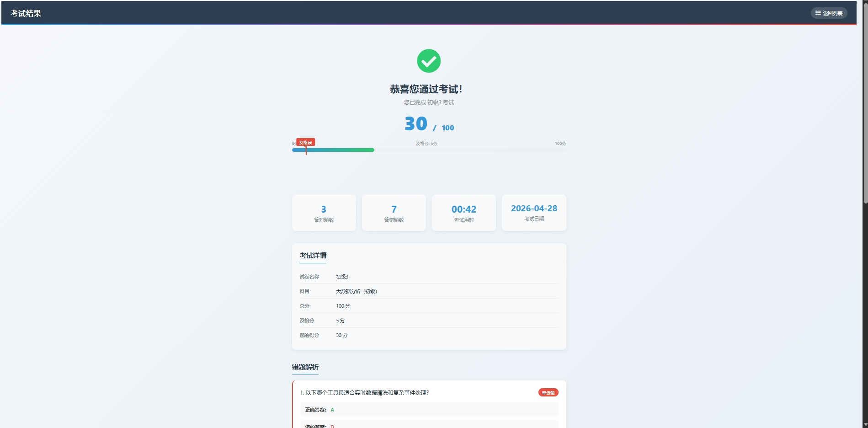Click the 试卷名称 value 初级3
The width and height of the screenshot is (868, 428).
342,277
